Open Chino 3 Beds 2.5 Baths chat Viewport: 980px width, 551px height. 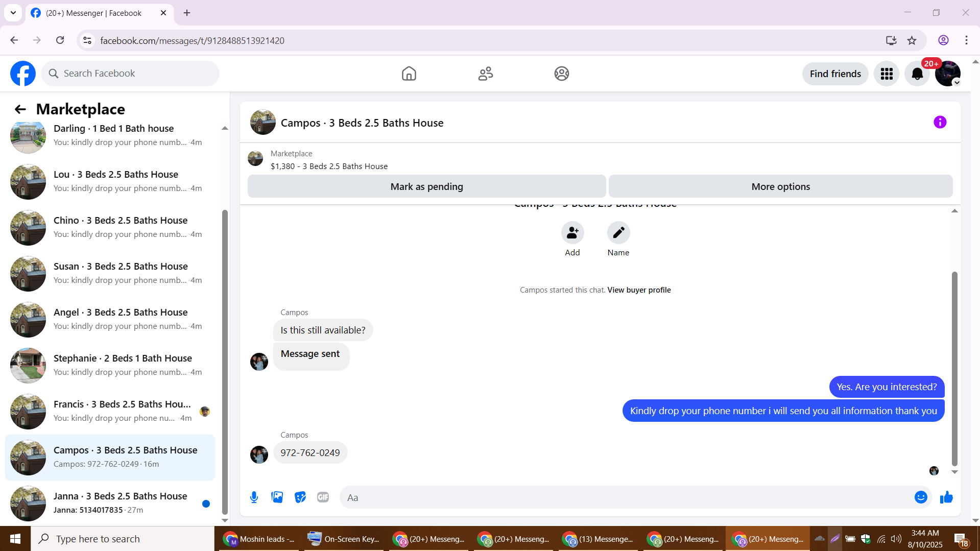click(x=110, y=228)
